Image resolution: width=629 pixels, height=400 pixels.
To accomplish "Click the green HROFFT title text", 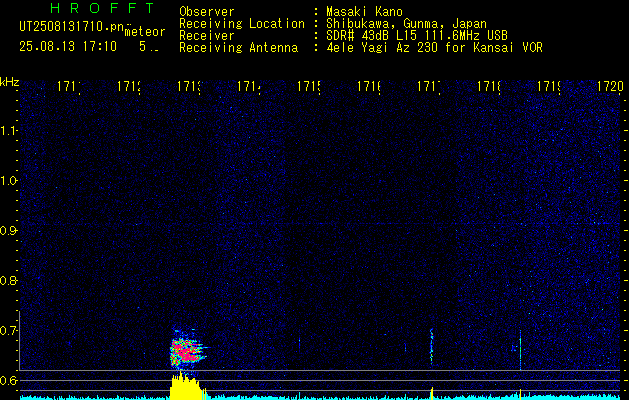I will point(102,8).
